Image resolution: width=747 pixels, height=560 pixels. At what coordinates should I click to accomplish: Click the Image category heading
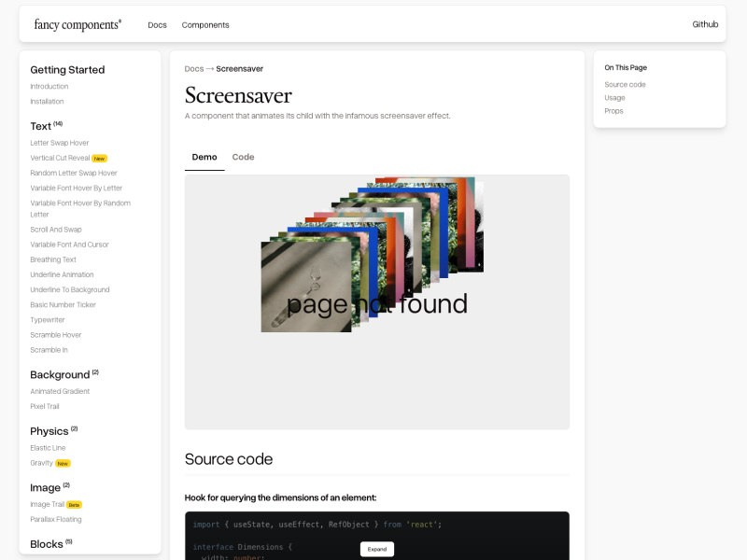(45, 487)
